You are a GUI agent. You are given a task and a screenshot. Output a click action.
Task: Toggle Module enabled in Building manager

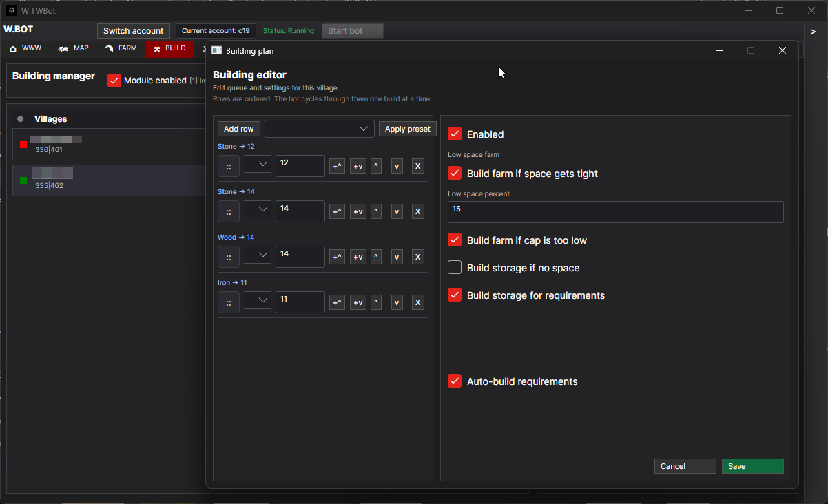tap(114, 81)
